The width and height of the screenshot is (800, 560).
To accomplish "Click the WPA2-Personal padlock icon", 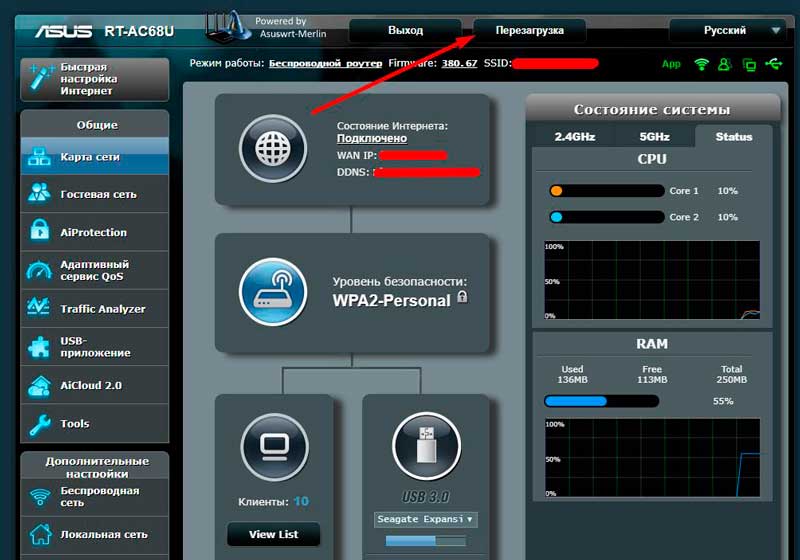I will click(462, 297).
